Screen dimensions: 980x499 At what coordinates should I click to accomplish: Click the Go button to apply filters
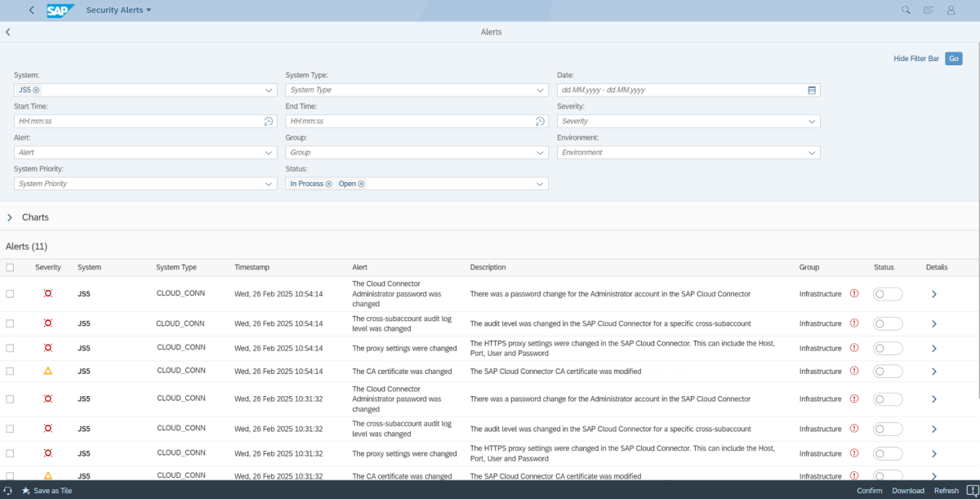pos(953,58)
